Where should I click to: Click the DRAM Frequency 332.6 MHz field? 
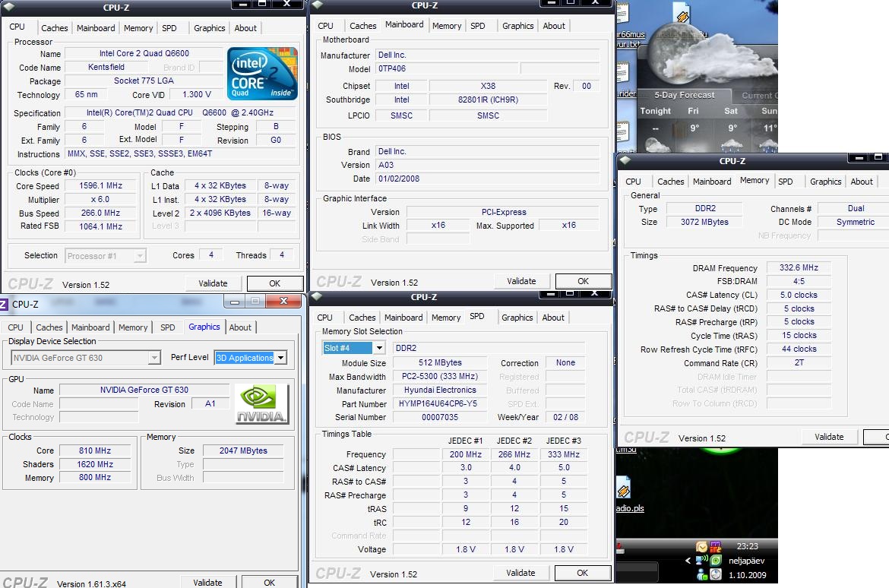799,267
